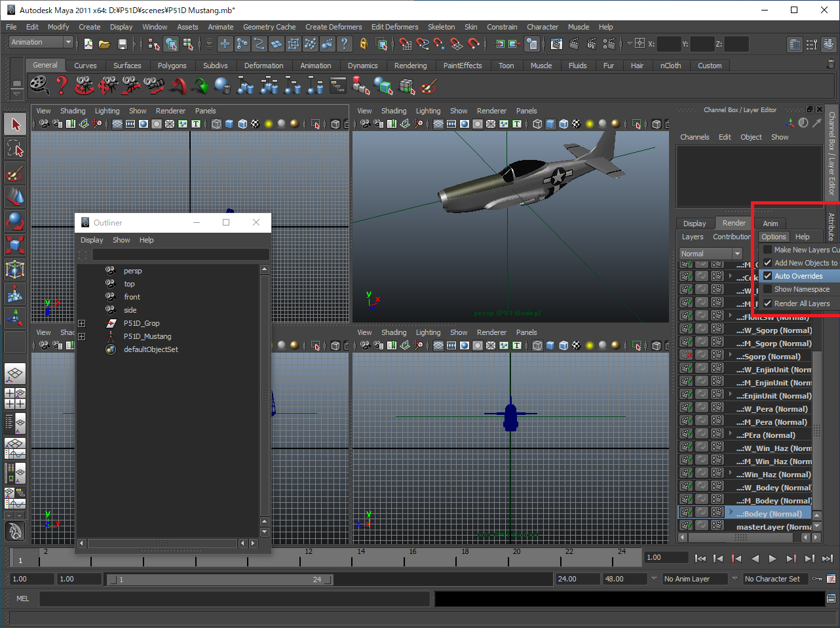Select the Move Tool cone icon
The image size is (840, 628).
(x=15, y=197)
